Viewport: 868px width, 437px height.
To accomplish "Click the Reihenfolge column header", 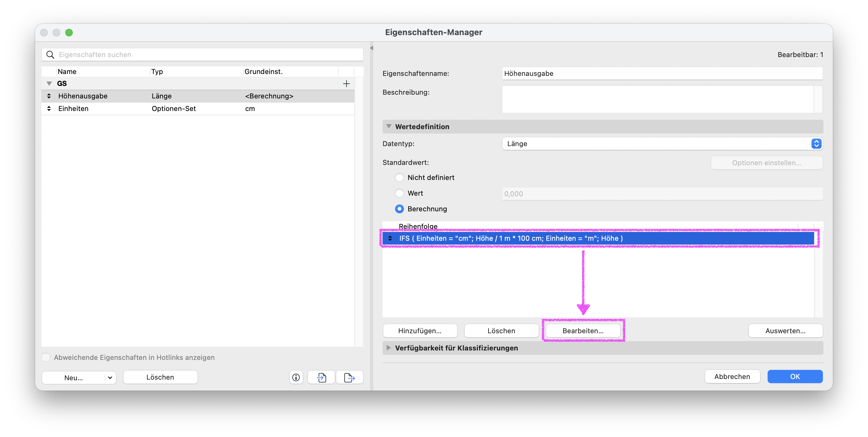I will 418,226.
